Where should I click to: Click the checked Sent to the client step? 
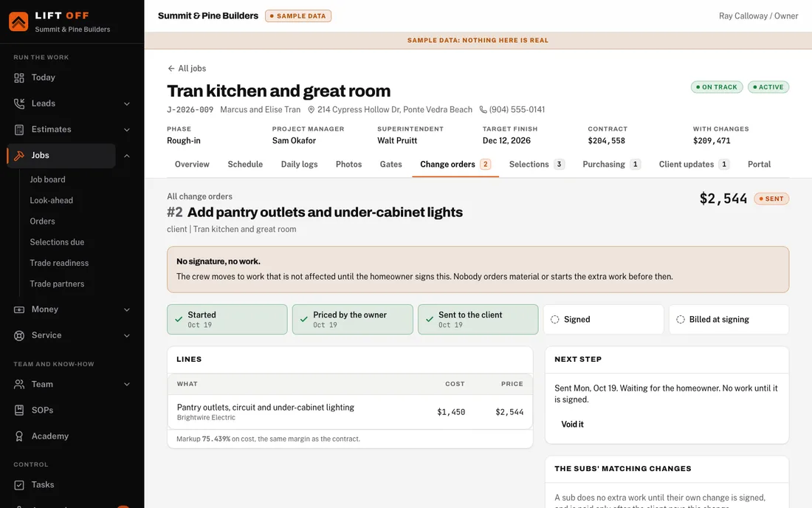click(478, 320)
